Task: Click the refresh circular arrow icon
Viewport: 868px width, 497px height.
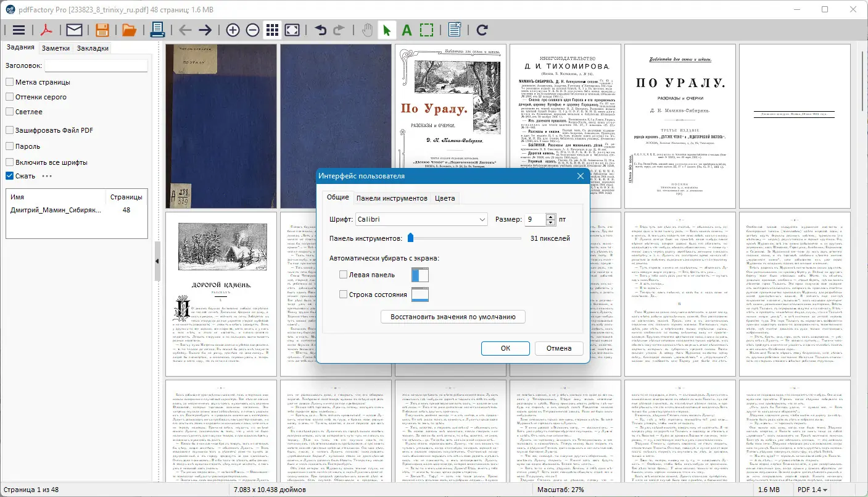Action: tap(482, 30)
